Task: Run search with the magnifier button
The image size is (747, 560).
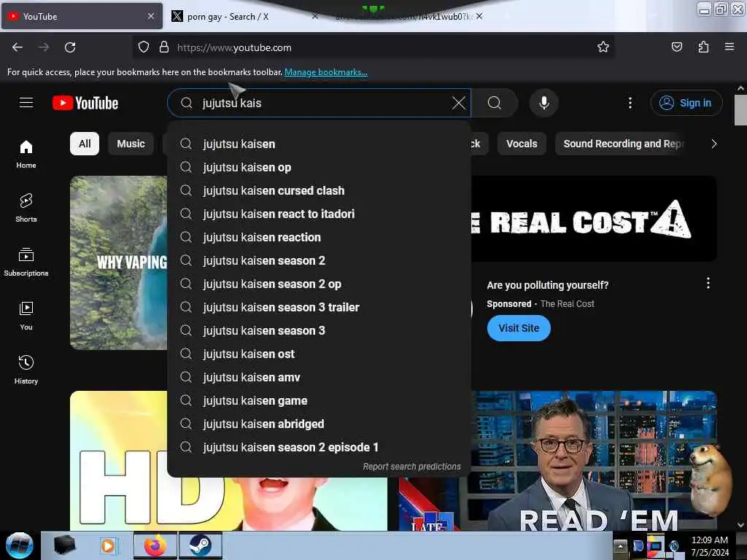Action: pyautogui.click(x=495, y=103)
